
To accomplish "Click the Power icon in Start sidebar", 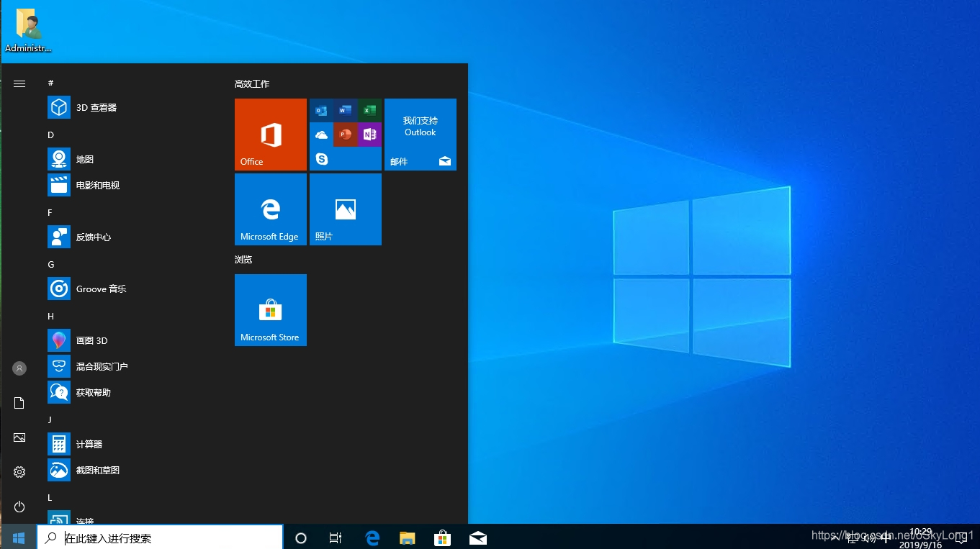I will click(x=19, y=507).
